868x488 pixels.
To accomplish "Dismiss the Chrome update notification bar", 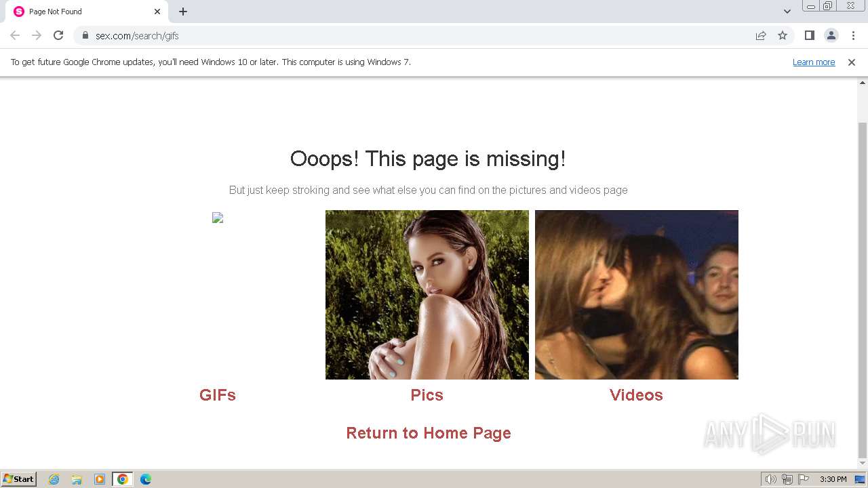I will tap(852, 62).
